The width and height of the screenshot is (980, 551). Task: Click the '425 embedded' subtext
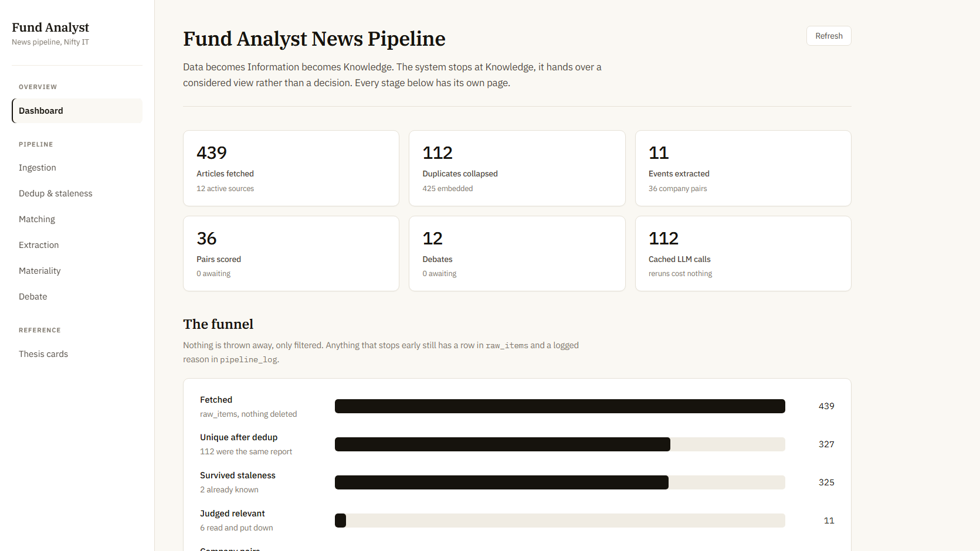pos(447,189)
